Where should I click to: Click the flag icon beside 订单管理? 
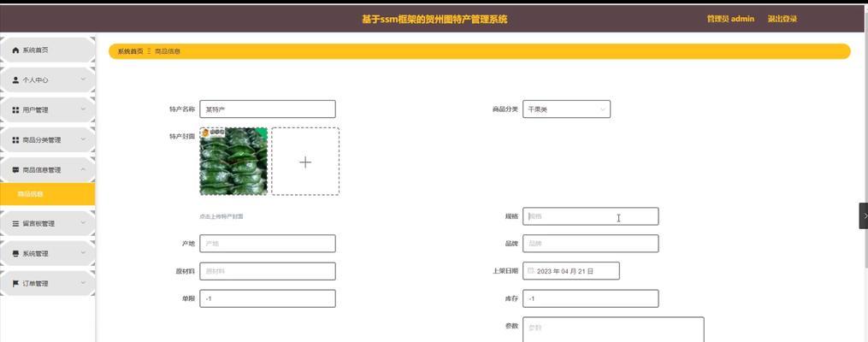click(x=15, y=283)
